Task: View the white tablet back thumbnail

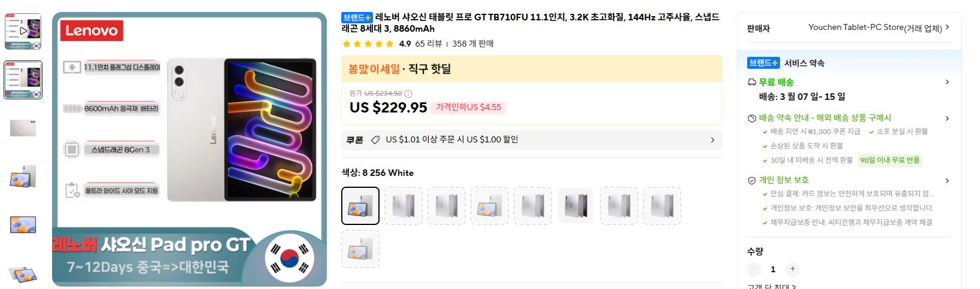Action: click(23, 127)
